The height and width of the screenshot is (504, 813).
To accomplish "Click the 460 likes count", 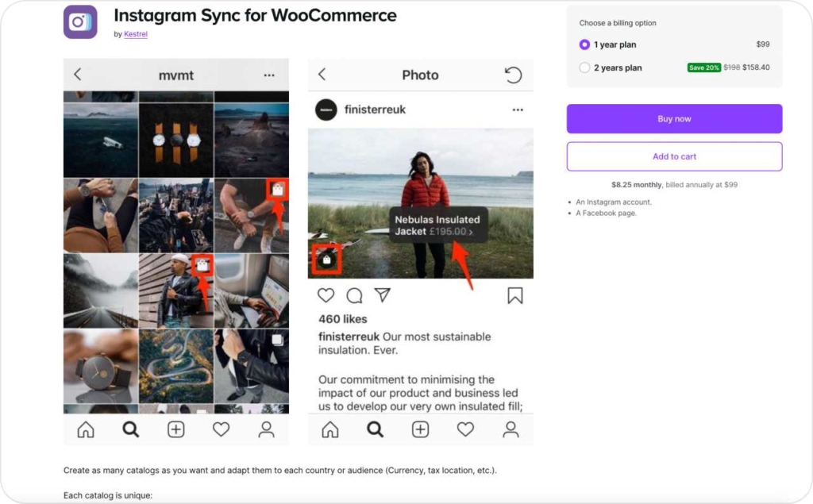I will tap(343, 319).
